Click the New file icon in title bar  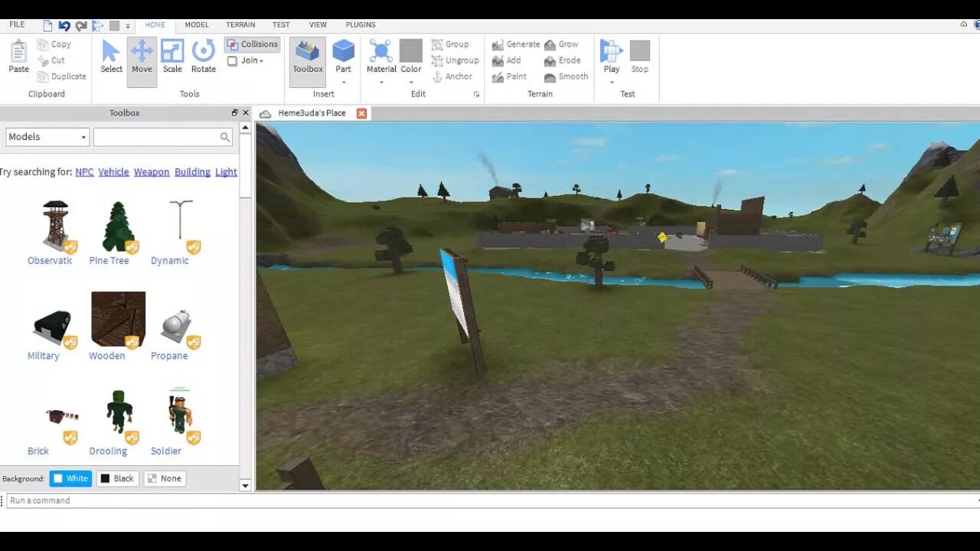coord(47,26)
